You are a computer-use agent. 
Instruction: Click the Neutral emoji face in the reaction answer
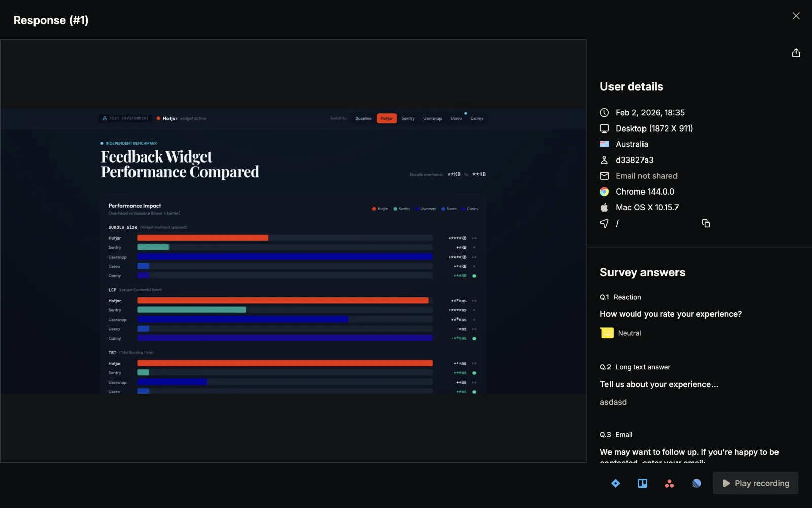(607, 333)
